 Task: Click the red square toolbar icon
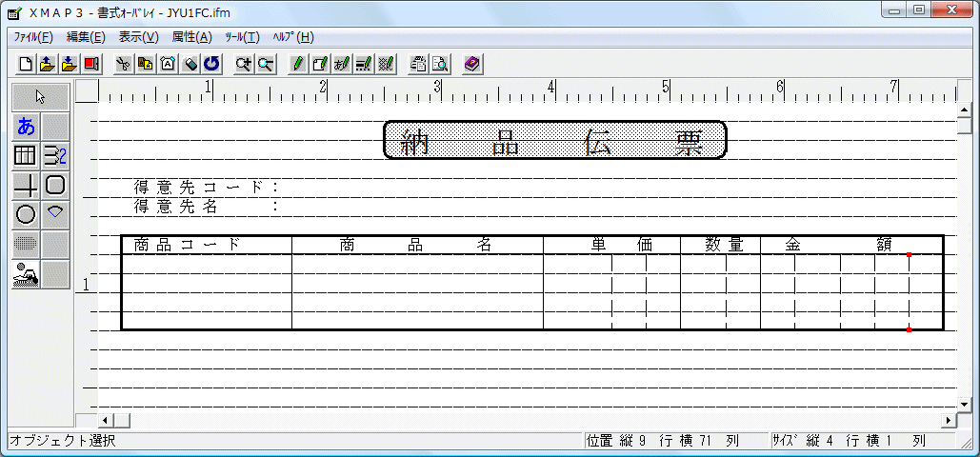click(x=91, y=63)
